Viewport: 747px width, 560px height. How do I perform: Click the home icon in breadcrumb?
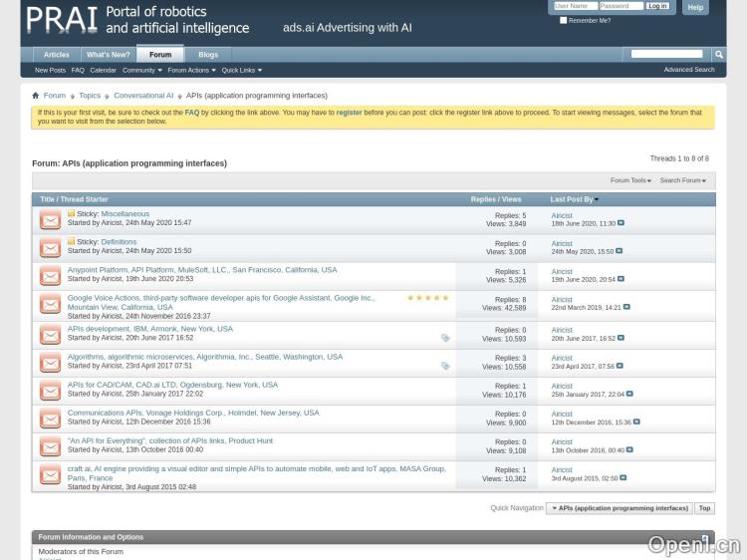[x=35, y=96]
